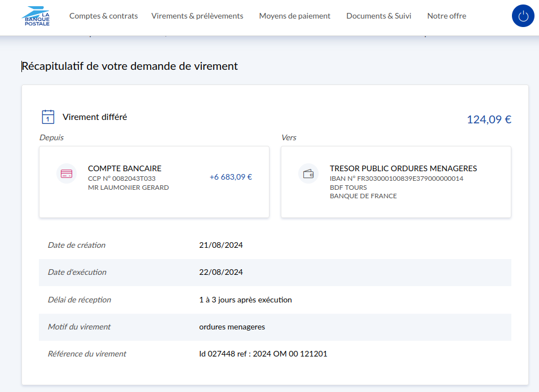
Task: Click the TRESOR PUBLIC ORDURES MENAGERES beneficiary name
Action: click(403, 168)
